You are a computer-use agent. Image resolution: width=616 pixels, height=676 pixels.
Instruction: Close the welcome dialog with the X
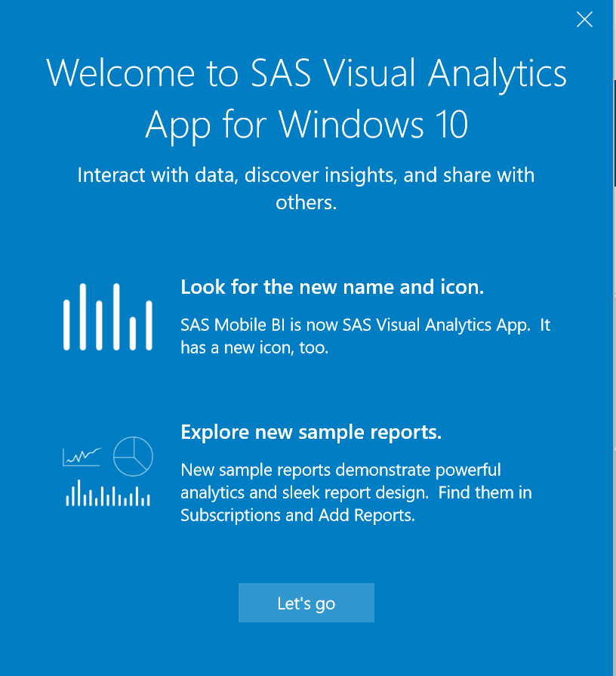coord(584,20)
